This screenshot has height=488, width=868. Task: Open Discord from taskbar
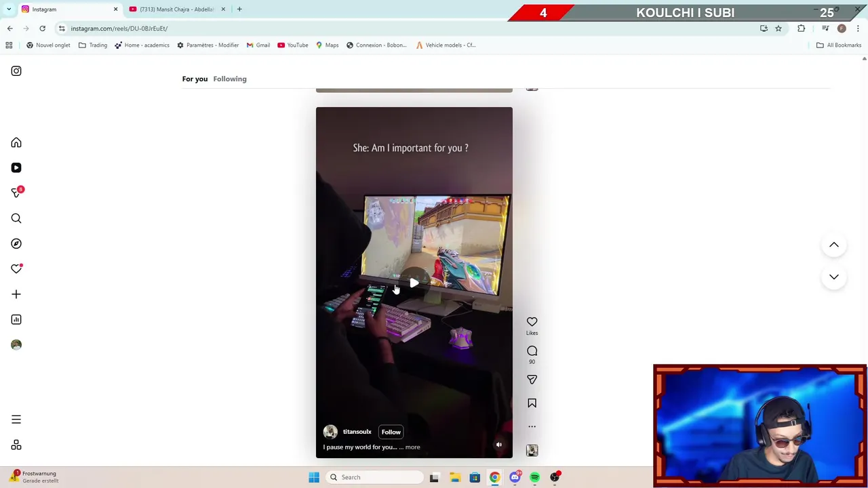tap(515, 477)
